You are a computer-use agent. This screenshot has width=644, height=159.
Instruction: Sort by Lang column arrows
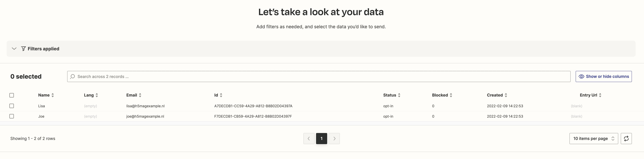(x=97, y=95)
